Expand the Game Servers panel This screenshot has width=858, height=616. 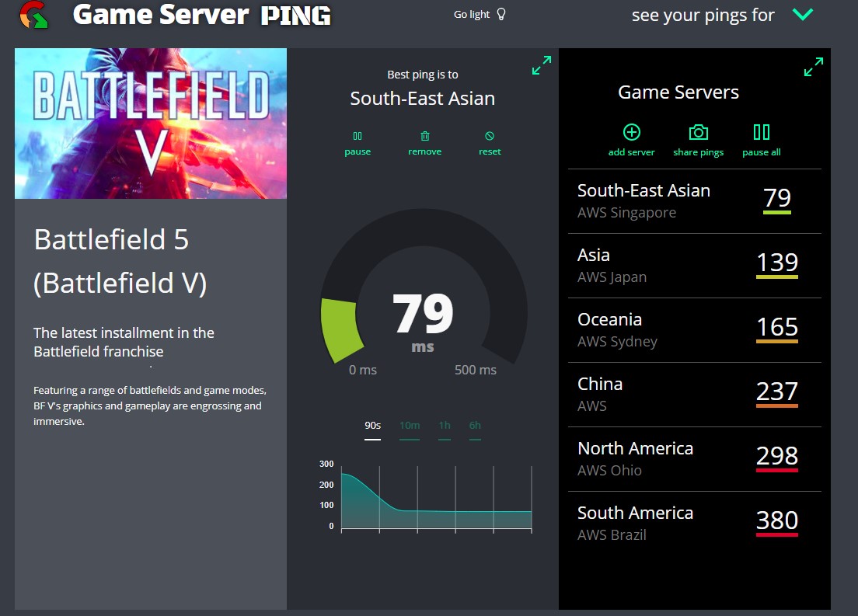[813, 67]
